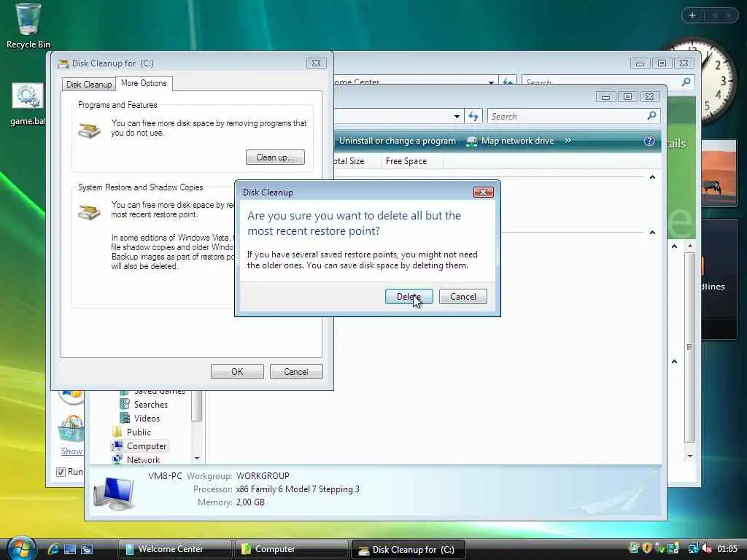This screenshot has height=560, width=747.
Task: Confirm with the Delete button in Disk Cleanup dialog
Action: (409, 296)
